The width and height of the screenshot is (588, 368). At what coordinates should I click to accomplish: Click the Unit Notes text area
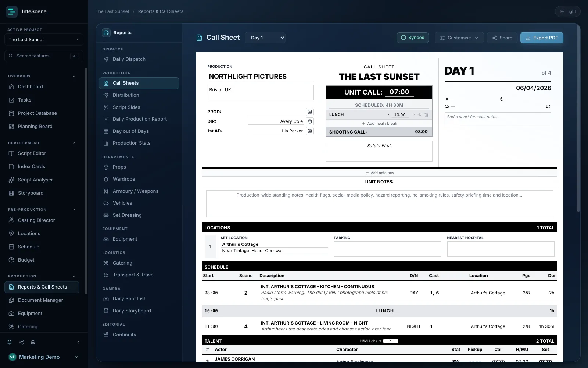379,204
